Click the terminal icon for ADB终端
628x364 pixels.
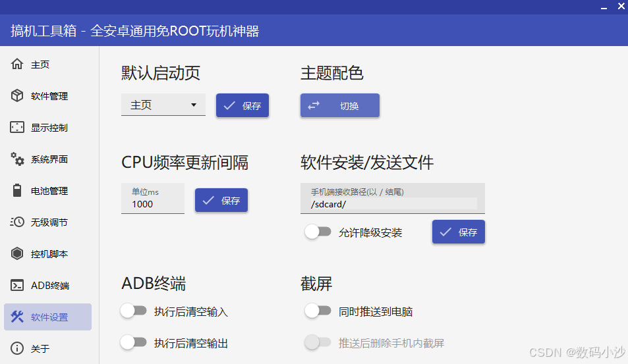[17, 285]
